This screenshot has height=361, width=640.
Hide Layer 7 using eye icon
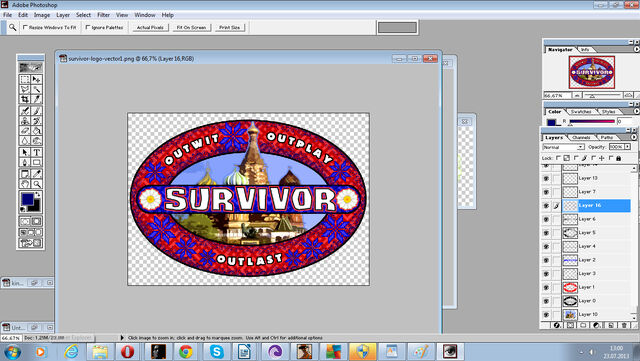point(546,192)
